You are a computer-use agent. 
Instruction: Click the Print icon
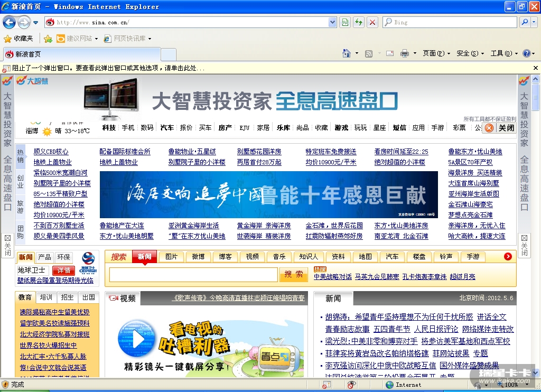pos(404,53)
